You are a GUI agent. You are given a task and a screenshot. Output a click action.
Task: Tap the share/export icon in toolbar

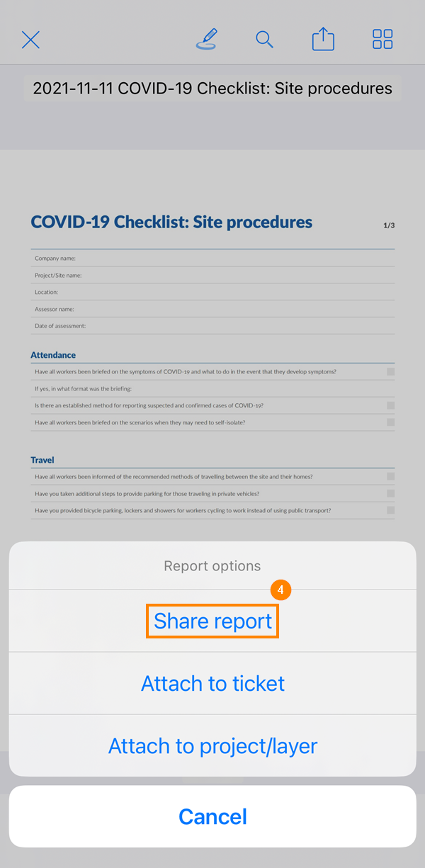pos(323,39)
